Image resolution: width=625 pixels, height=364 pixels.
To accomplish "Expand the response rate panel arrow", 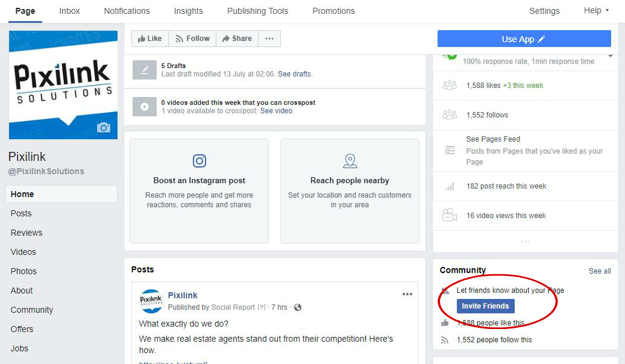I will coord(611,56).
